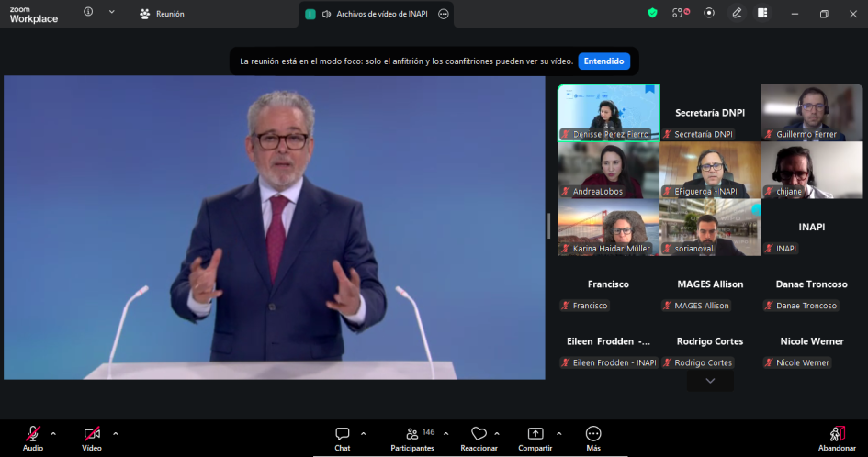
Task: Select the Archivos de vídeo de INAPI tab
Action: point(376,14)
